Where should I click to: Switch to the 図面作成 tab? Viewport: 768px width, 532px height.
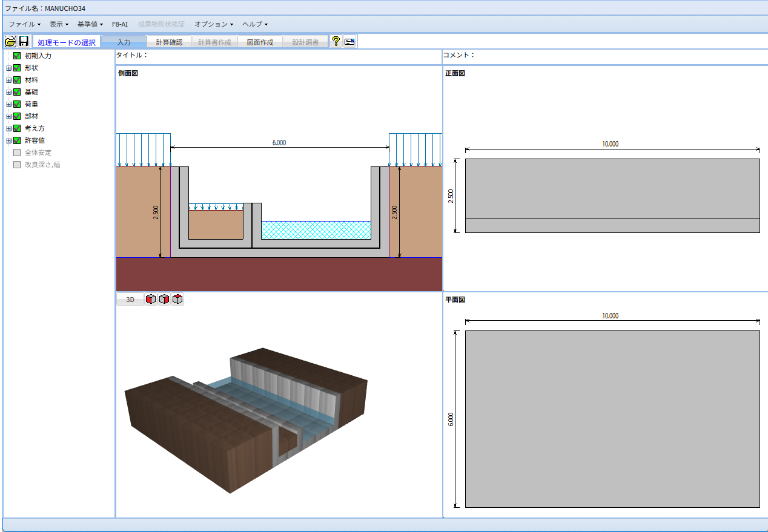260,42
